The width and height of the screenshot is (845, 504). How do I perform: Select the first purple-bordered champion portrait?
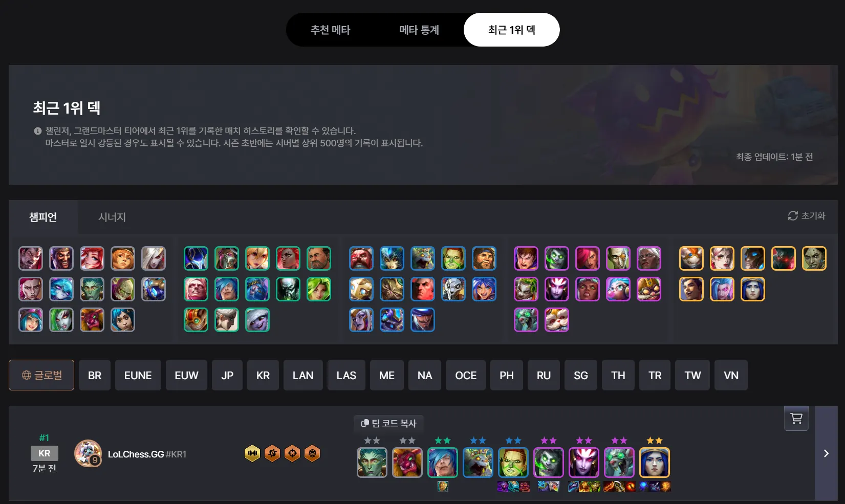coord(526,258)
